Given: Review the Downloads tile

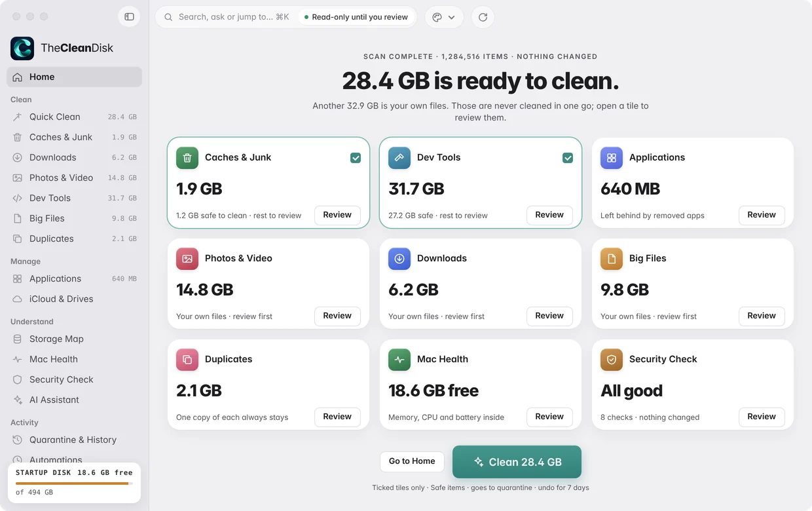Looking at the screenshot, I should coord(549,316).
